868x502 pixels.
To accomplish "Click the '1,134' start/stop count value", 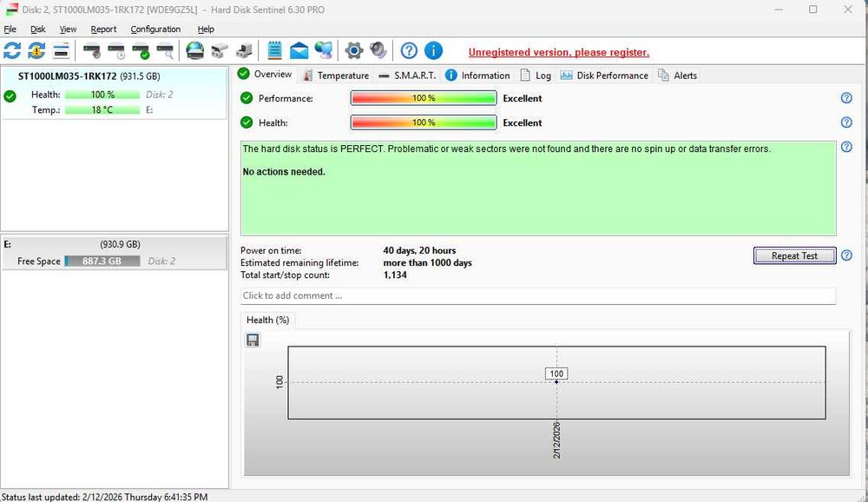I will coord(395,274).
